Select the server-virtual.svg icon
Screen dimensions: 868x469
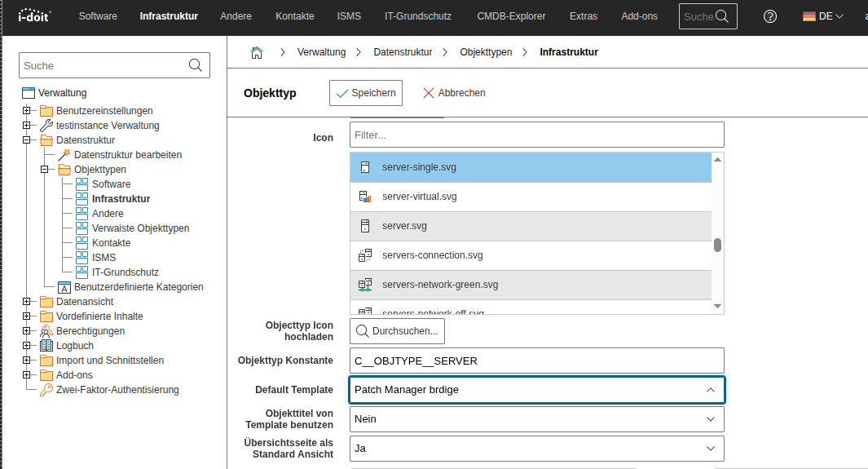pos(419,197)
